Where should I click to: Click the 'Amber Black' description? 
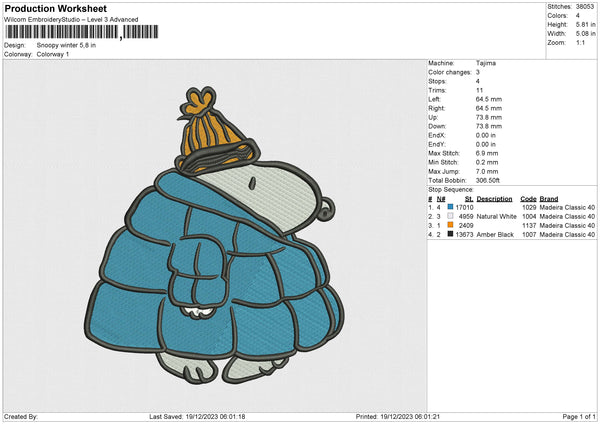coord(495,235)
